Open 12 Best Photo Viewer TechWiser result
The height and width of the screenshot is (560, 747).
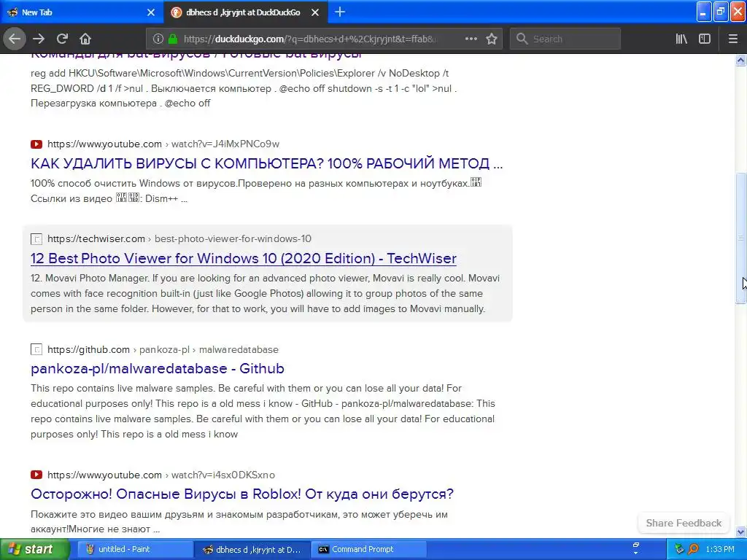[x=244, y=258]
